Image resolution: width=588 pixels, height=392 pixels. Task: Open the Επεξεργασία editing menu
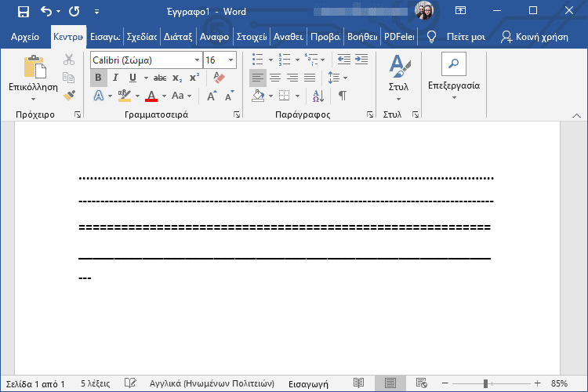(x=454, y=77)
